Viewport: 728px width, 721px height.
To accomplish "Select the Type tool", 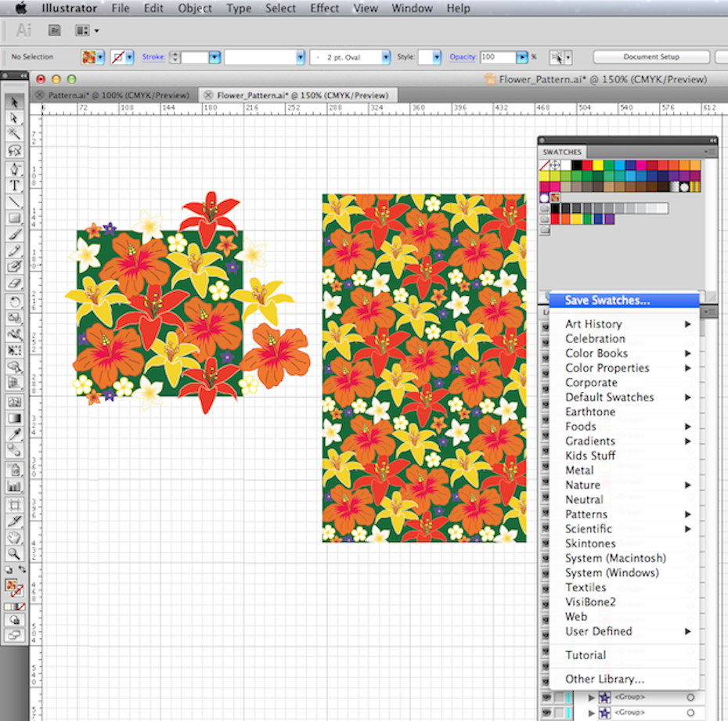I will coord(14,186).
